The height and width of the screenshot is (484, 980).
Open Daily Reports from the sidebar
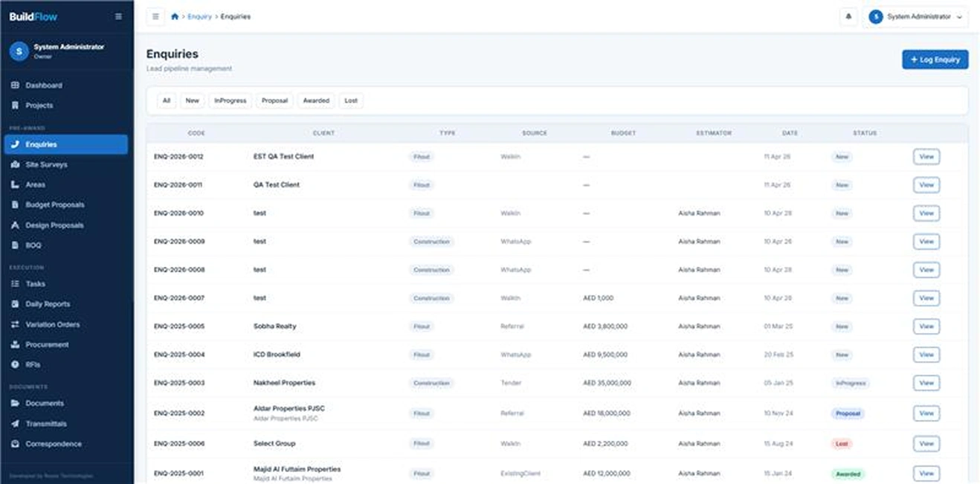(48, 304)
